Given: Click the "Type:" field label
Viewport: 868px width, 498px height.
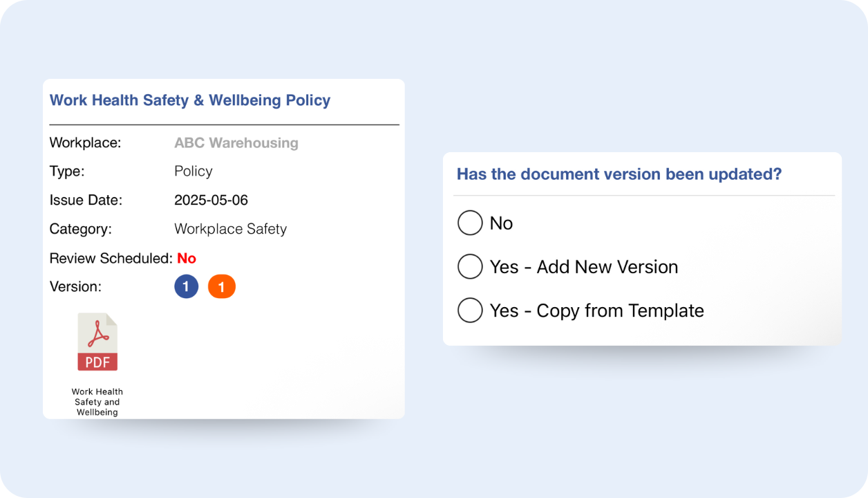Looking at the screenshot, I should 67,172.
